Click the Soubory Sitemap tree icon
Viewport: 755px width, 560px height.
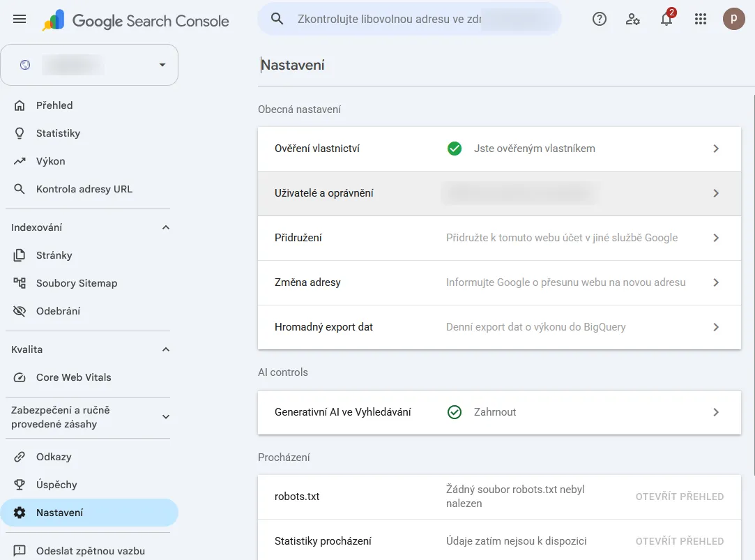(20, 283)
